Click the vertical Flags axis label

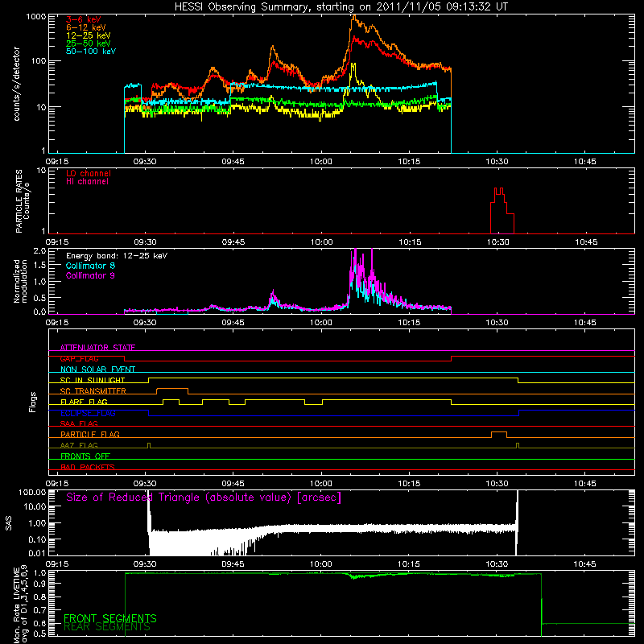33,402
